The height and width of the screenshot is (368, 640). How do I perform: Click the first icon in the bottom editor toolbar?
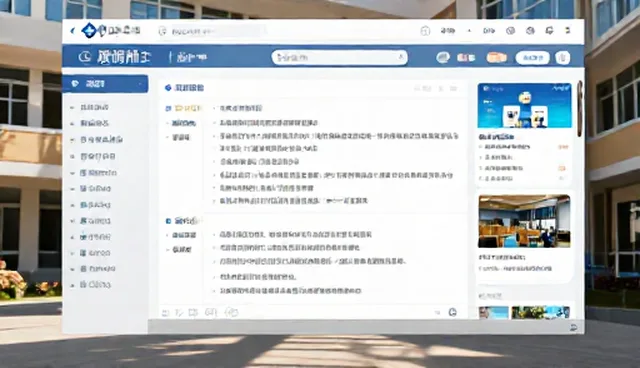pos(165,313)
